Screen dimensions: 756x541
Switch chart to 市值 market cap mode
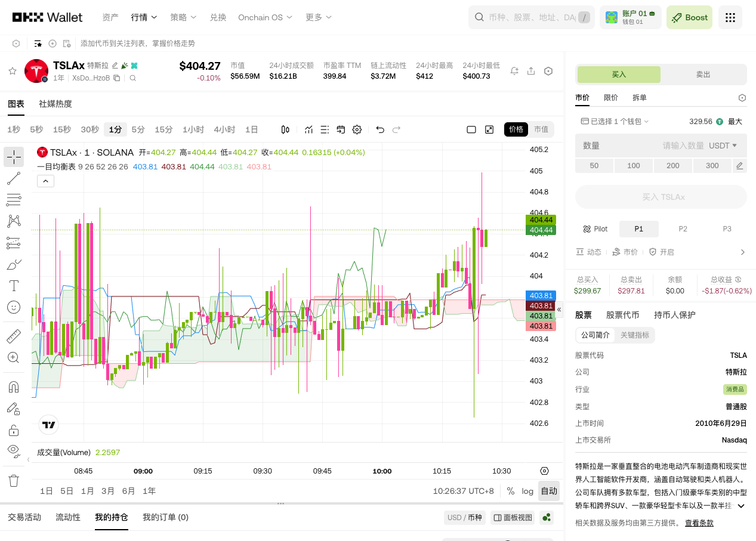[x=541, y=129]
